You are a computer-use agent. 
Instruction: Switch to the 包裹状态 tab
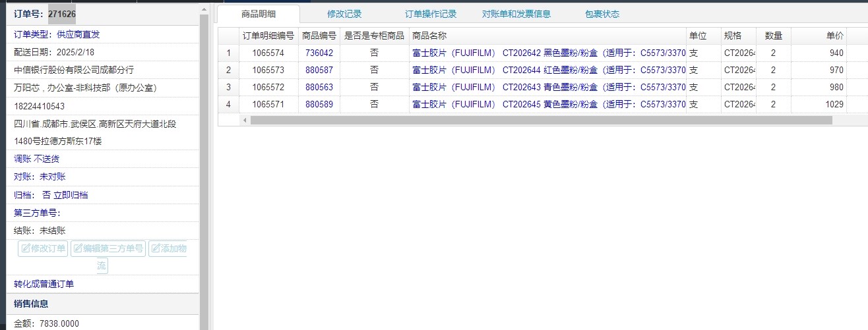(x=602, y=14)
